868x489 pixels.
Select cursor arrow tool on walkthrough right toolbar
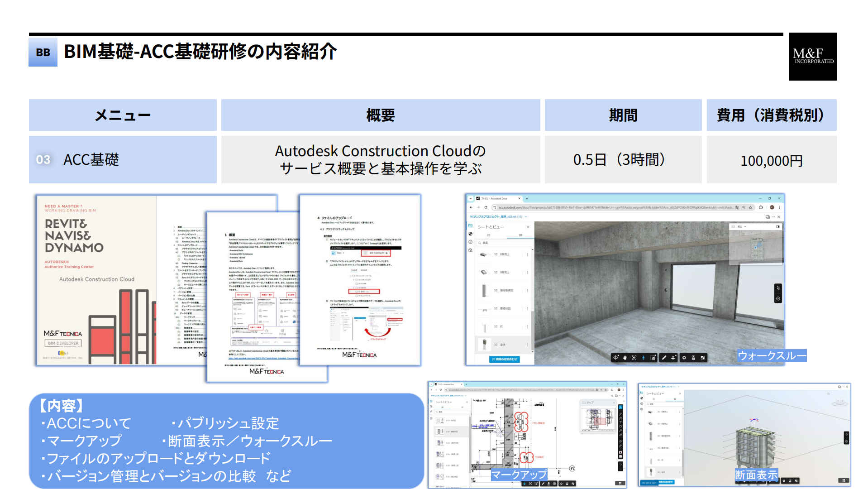click(x=778, y=288)
